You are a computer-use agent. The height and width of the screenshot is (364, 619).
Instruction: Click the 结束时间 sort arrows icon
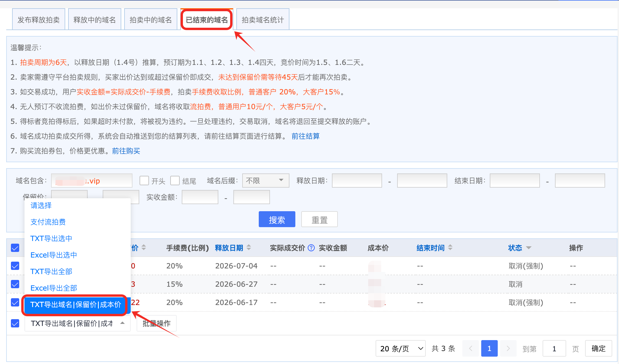[x=450, y=247]
